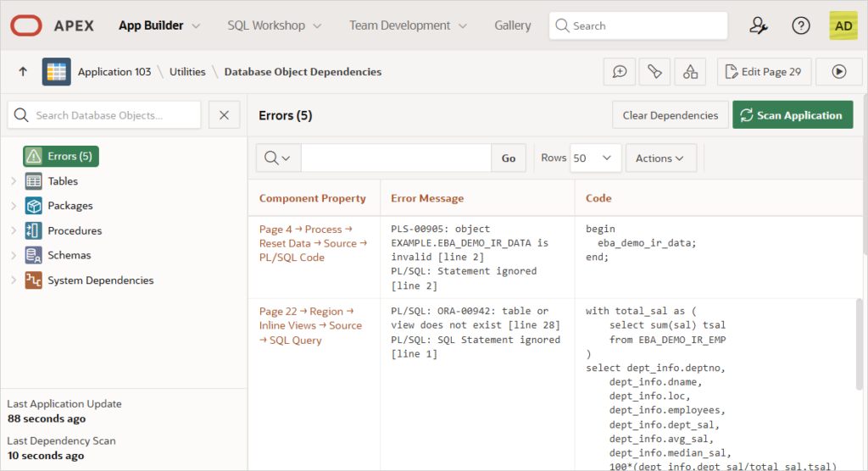Expand the Procedures tree node
The image size is (868, 471).
click(14, 230)
